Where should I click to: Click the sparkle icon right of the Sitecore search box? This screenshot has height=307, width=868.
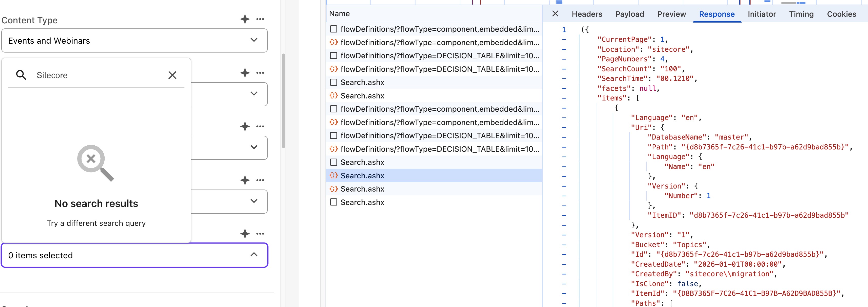245,73
